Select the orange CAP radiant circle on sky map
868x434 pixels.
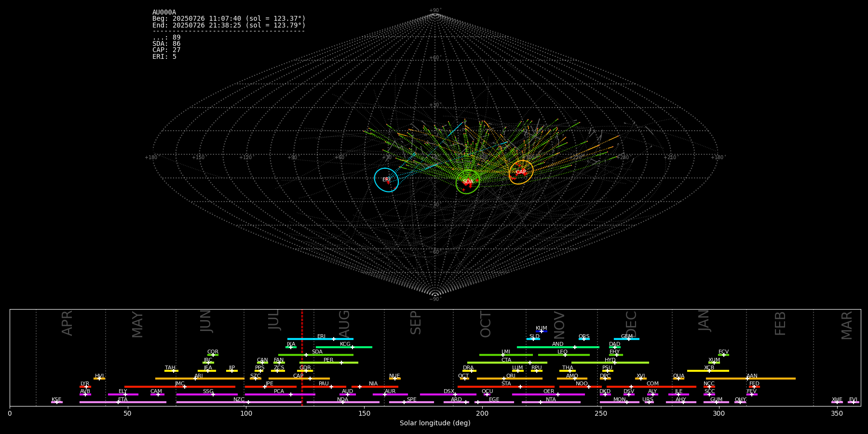[521, 172]
